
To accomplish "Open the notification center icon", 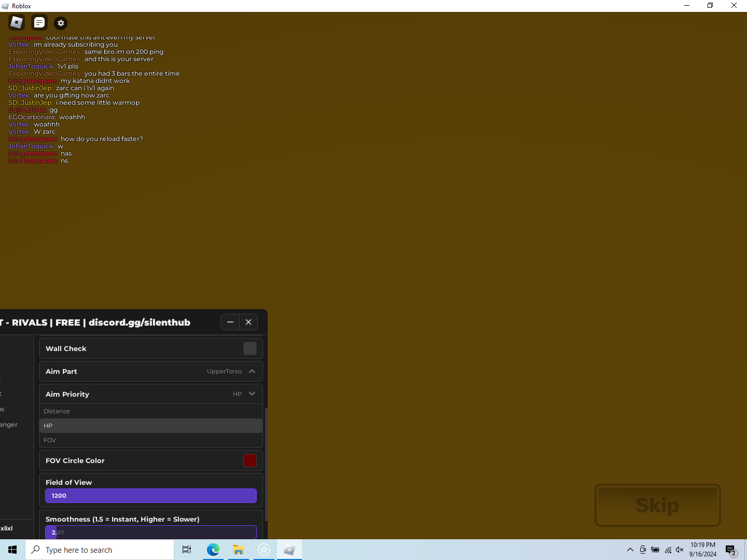I will click(731, 550).
